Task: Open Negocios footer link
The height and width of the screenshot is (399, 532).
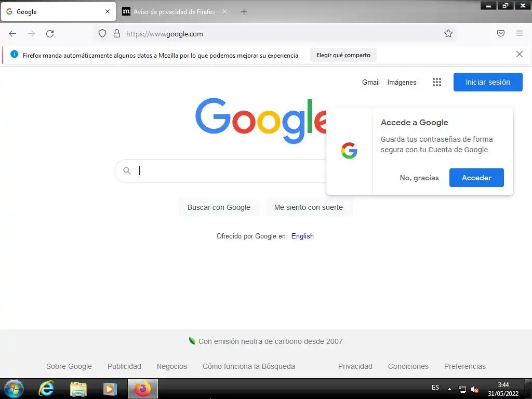Action: point(171,366)
